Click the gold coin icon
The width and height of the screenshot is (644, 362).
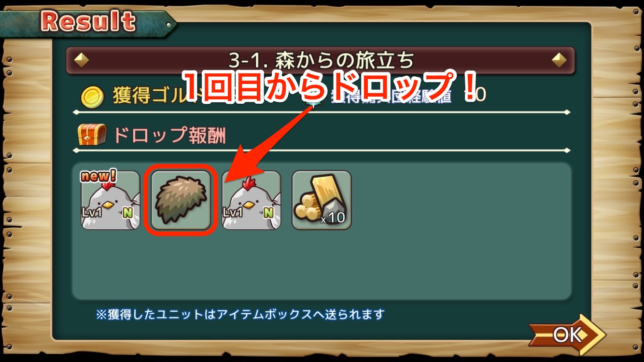[91, 97]
